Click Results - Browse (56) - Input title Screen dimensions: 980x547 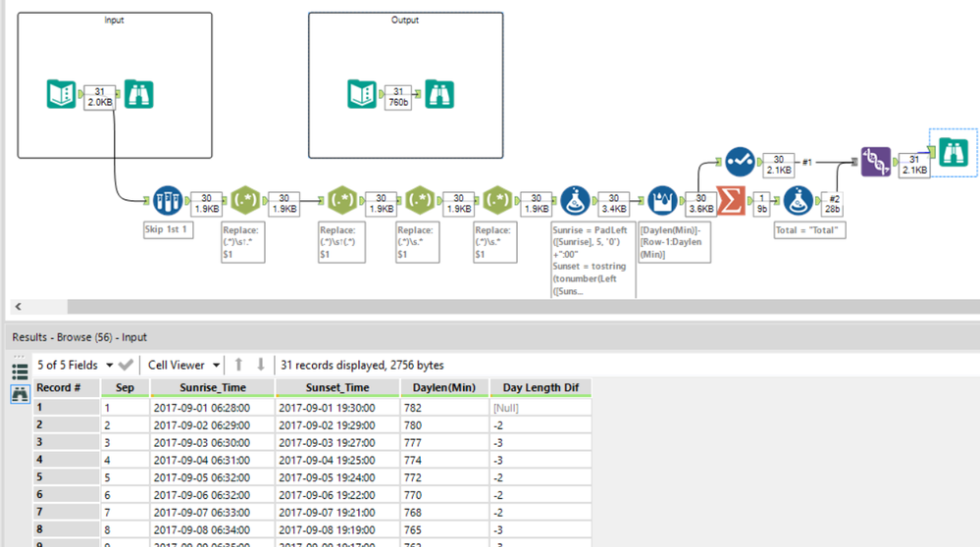tap(79, 337)
